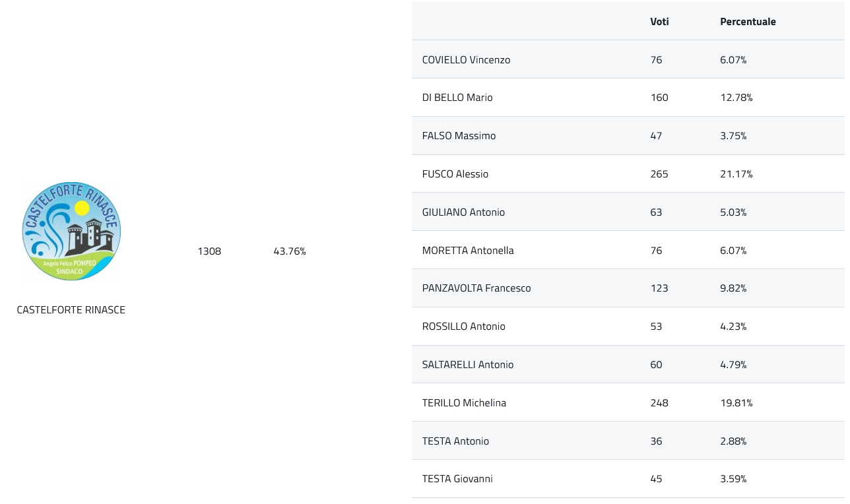Click the Percentuale column header
Image resolution: width=850 pixels, height=504 pixels.
point(748,21)
